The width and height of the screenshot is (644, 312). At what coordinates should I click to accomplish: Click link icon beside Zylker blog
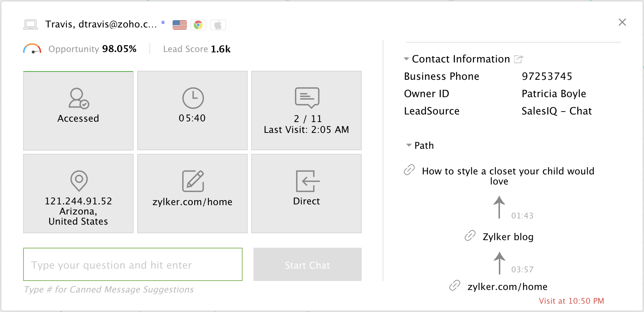point(470,236)
